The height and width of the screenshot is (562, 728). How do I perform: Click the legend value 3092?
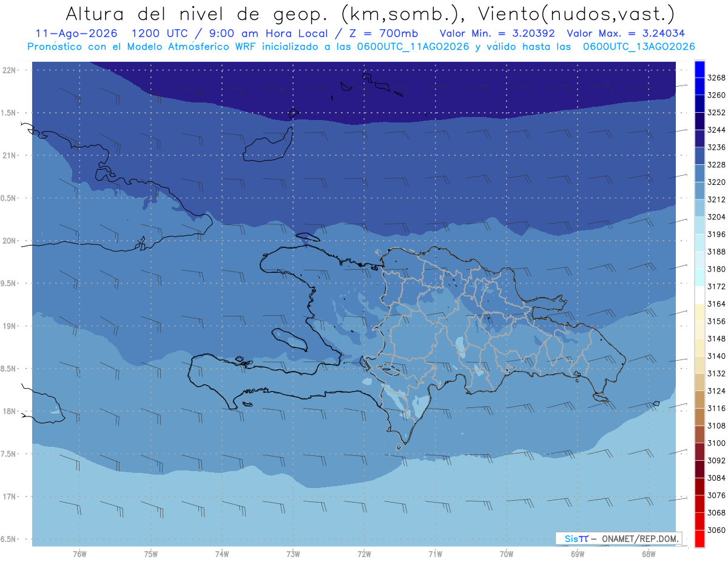pyautogui.click(x=716, y=461)
